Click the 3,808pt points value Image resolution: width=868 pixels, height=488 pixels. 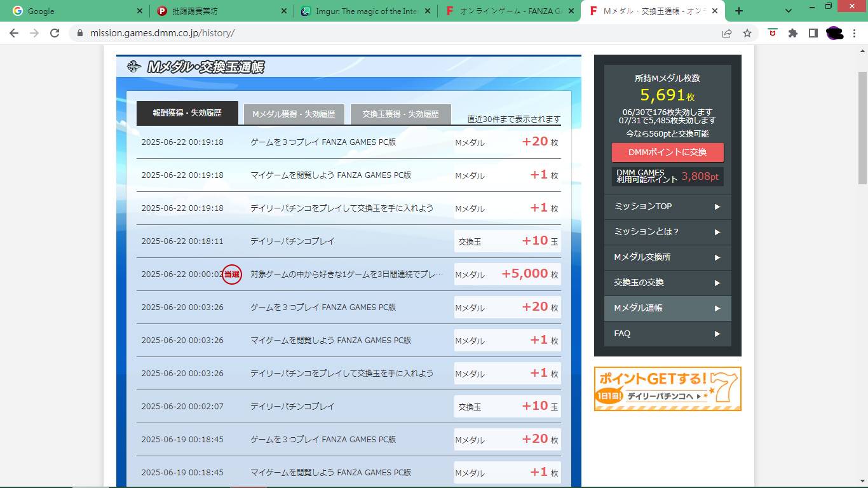[x=700, y=177]
